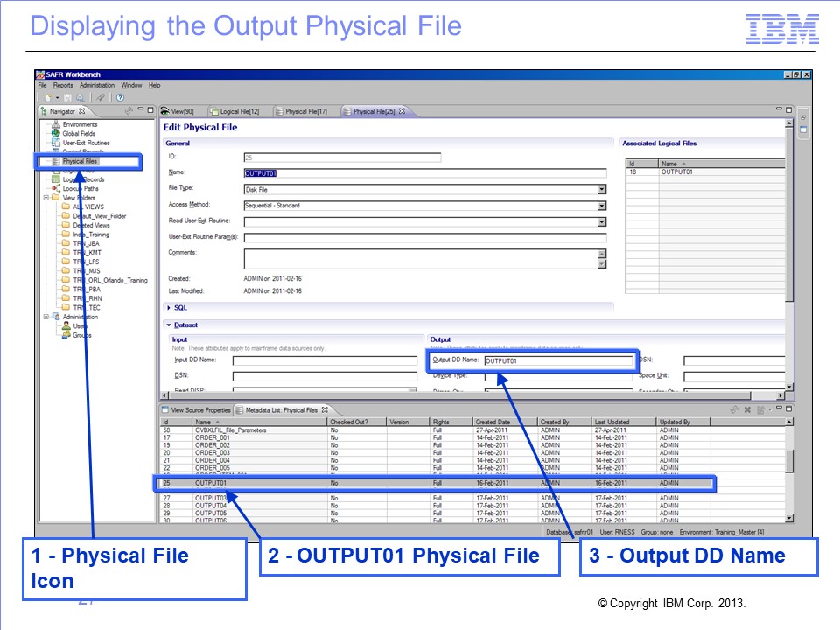The width and height of the screenshot is (840, 630).
Task: Collapse the View Folders tree node
Action: 46,198
